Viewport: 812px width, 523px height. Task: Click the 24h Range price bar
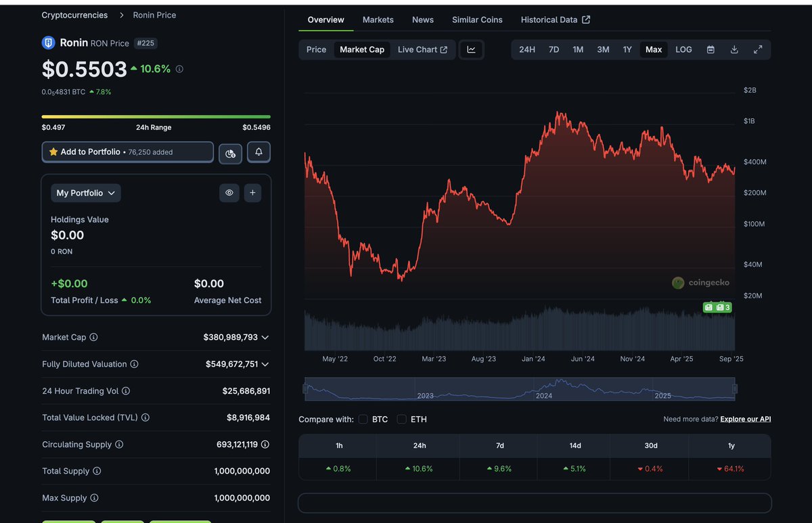156,116
